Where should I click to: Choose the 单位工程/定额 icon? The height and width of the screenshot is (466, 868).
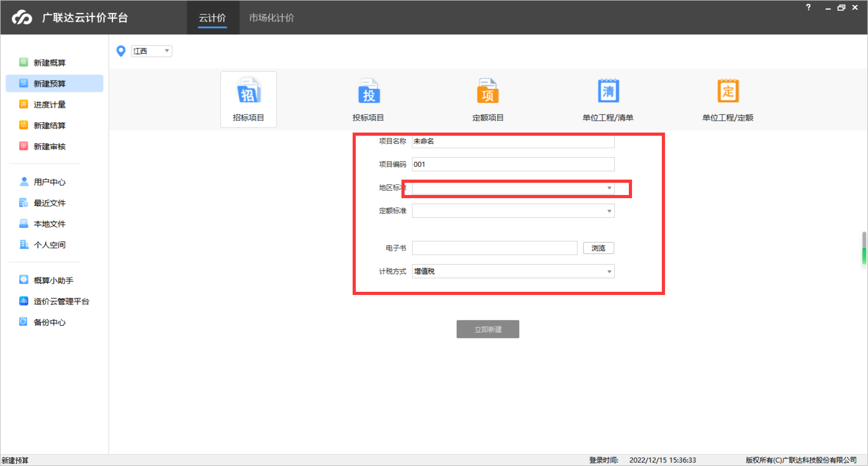click(x=728, y=91)
